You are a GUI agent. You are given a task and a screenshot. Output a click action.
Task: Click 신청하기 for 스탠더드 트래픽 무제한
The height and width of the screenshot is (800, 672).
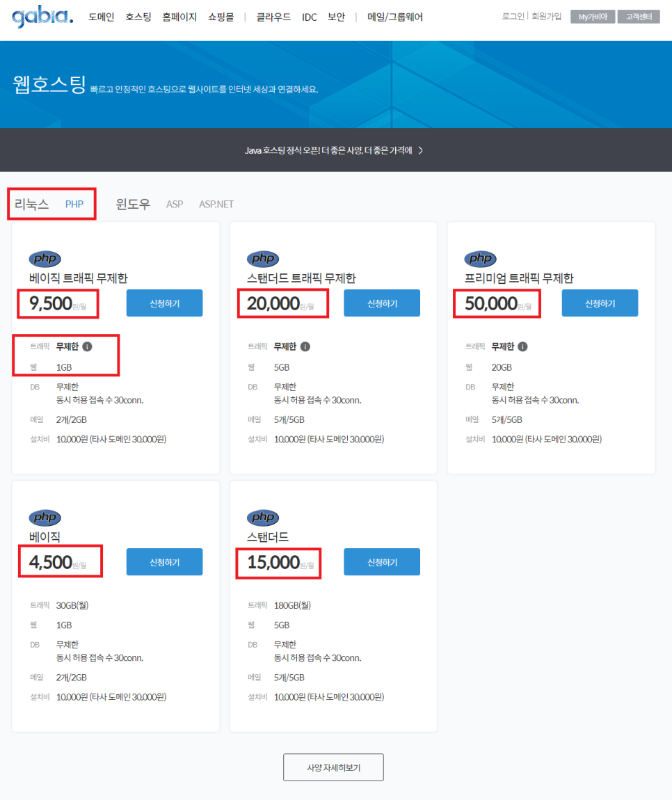[382, 303]
